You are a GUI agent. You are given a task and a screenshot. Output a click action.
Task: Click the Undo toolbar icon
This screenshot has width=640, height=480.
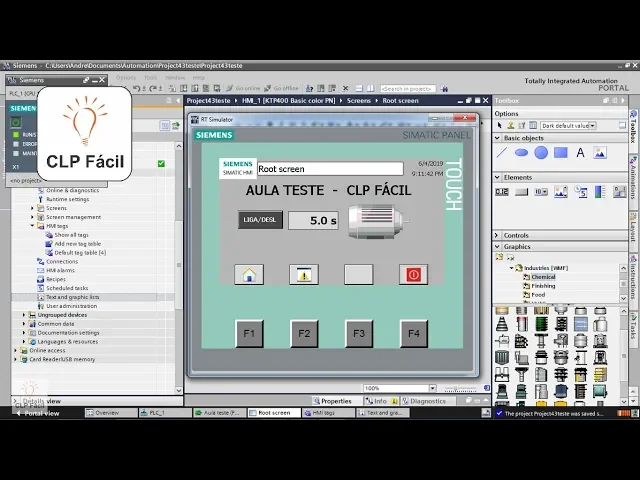[137, 88]
